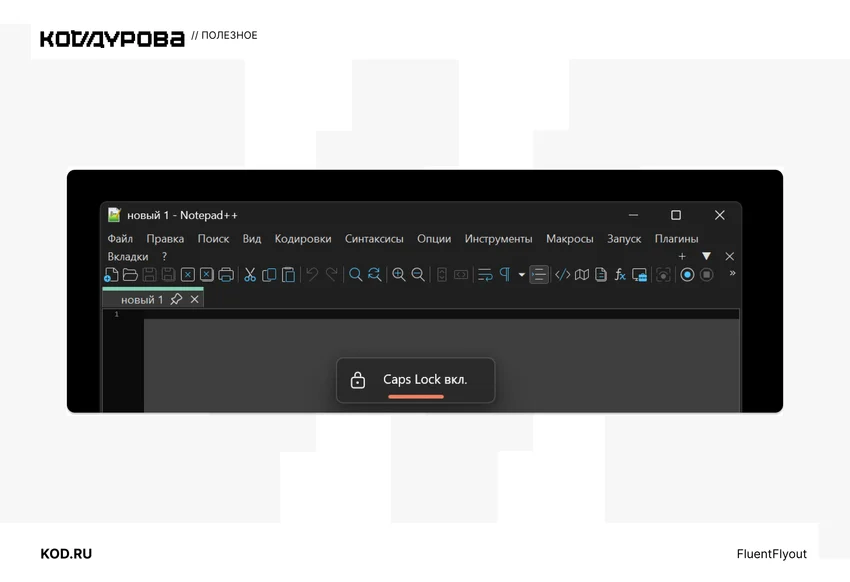Open the Синтаксисы menu
The width and height of the screenshot is (850, 582).
point(374,238)
